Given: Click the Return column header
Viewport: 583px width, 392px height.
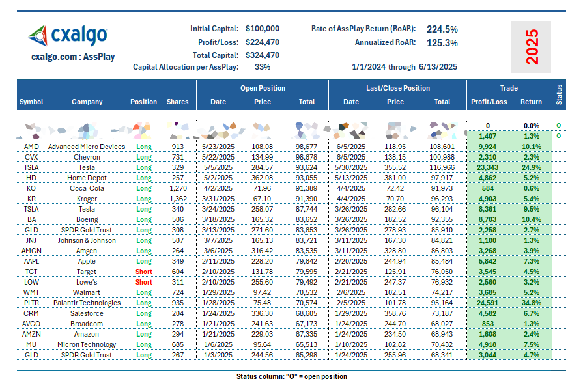Looking at the screenshot, I should click(531, 102).
